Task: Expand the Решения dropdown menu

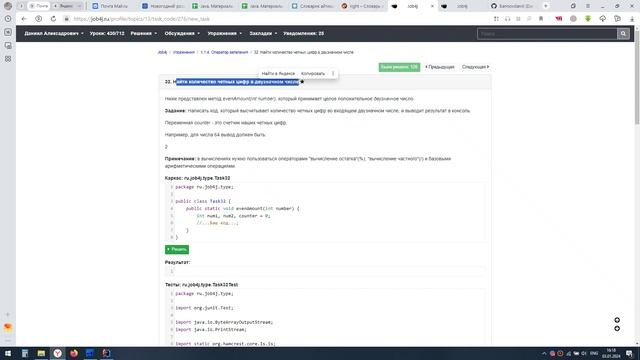Action: click(144, 33)
